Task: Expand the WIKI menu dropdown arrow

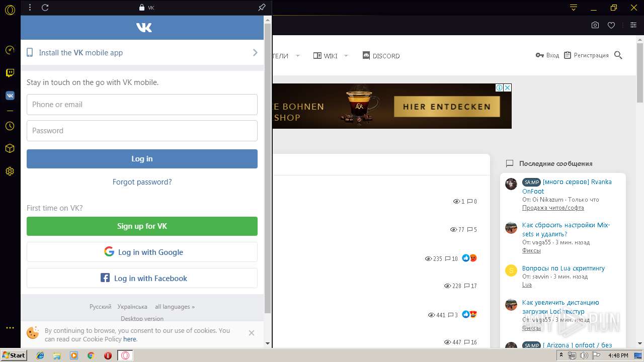Action: click(346, 56)
